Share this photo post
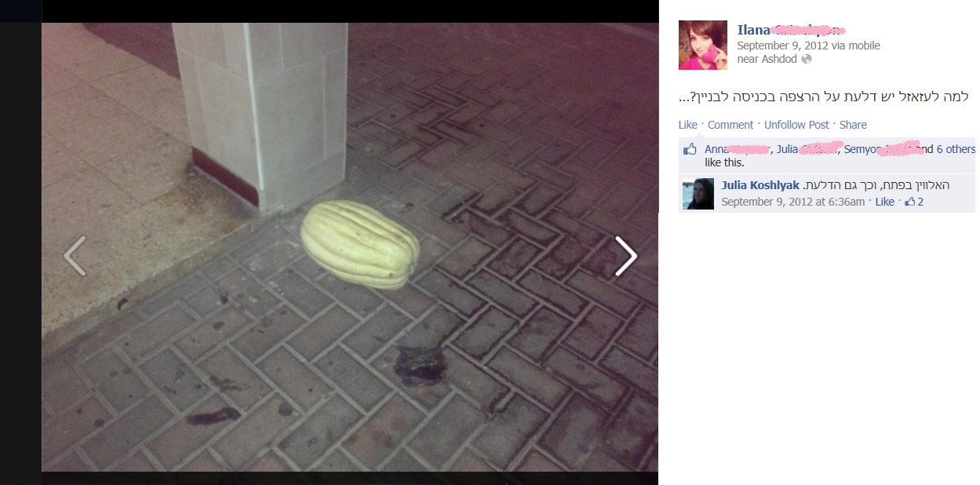980x485 pixels. tap(853, 125)
